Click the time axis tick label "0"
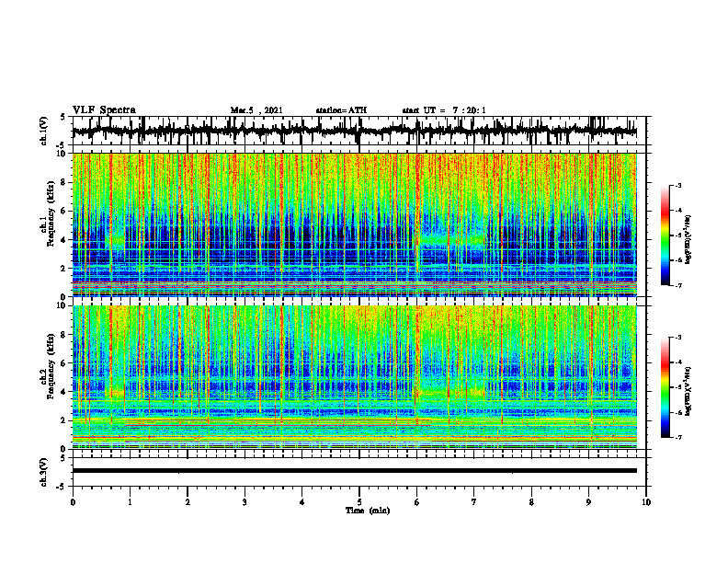728x563 pixels. (x=73, y=502)
